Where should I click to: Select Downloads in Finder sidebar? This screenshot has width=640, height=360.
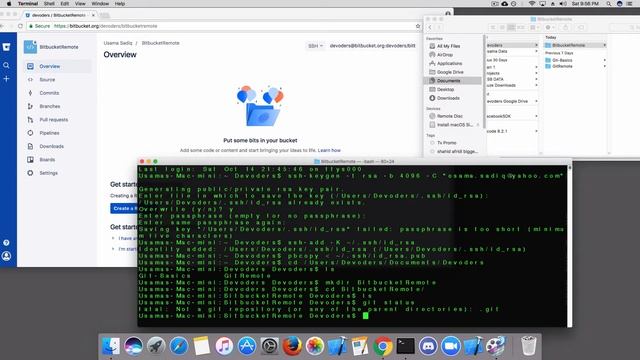click(453, 98)
